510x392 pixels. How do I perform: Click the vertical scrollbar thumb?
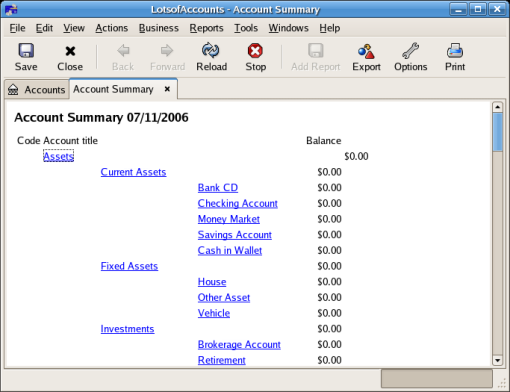tap(497, 132)
